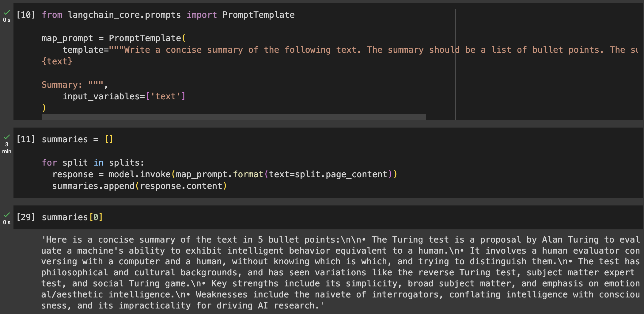
Task: Click the model.invoke response line
Action: (x=224, y=174)
